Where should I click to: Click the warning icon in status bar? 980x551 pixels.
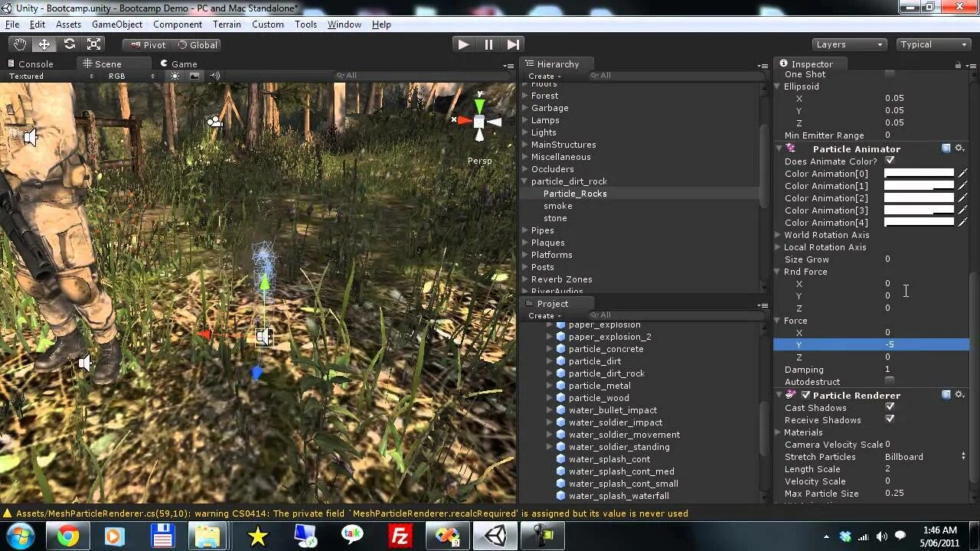click(x=8, y=514)
